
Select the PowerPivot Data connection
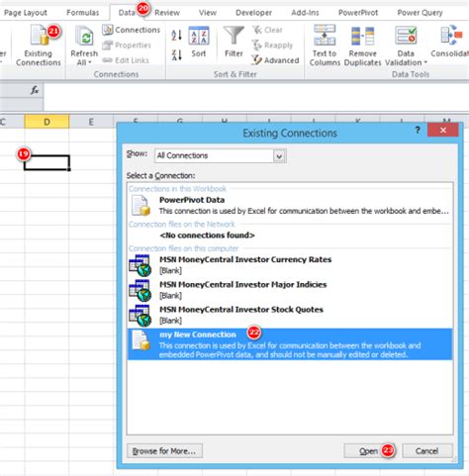coord(290,205)
